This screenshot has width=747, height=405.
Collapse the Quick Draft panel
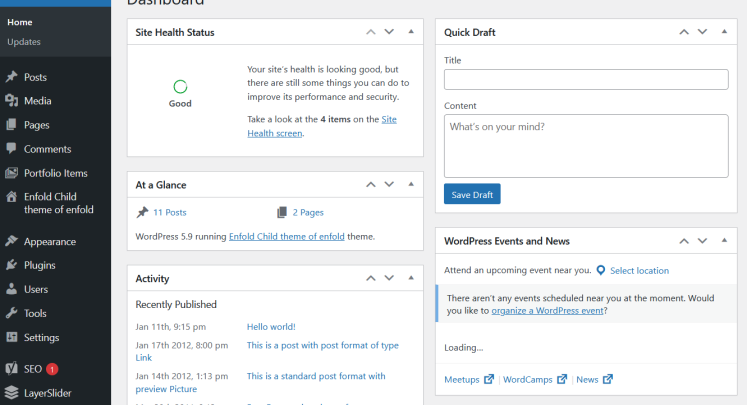coord(722,32)
